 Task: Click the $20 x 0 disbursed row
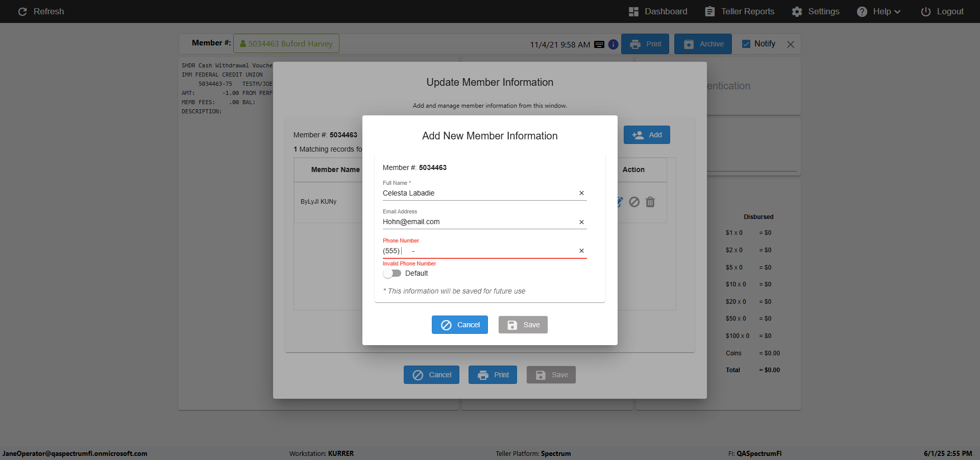[x=748, y=302]
